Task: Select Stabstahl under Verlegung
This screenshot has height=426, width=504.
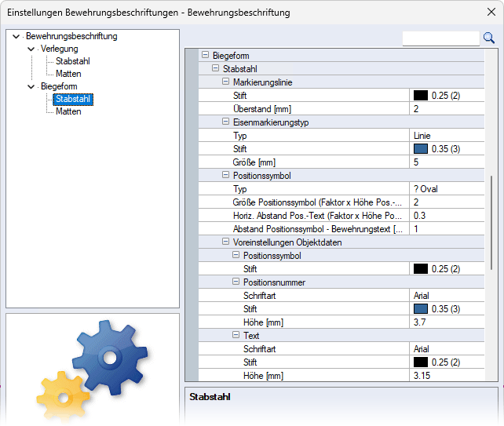Action: click(73, 61)
